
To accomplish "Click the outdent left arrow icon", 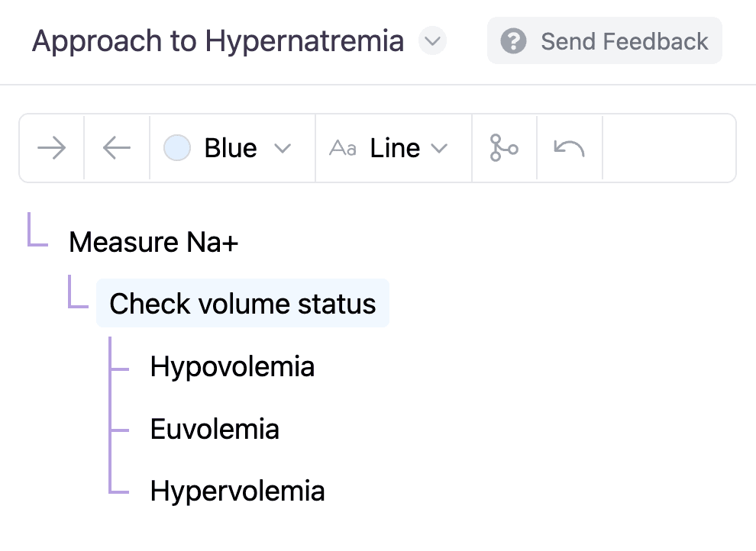I will coord(117,148).
